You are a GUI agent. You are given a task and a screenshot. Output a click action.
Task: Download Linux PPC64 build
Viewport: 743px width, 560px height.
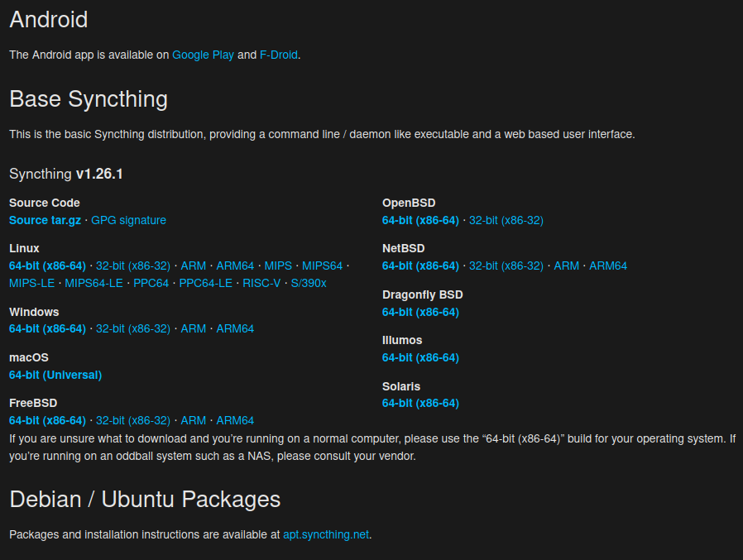click(151, 284)
